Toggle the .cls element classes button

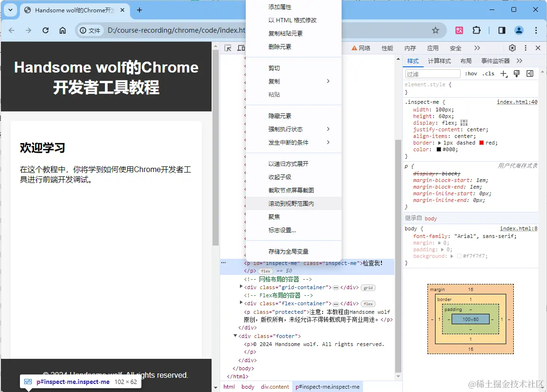tap(488, 73)
